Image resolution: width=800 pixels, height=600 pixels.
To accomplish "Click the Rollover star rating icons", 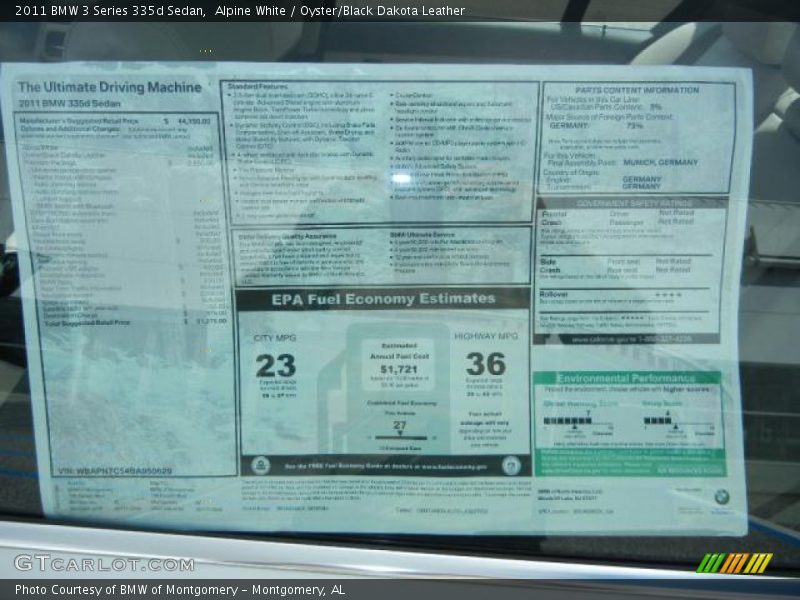I will click(667, 295).
